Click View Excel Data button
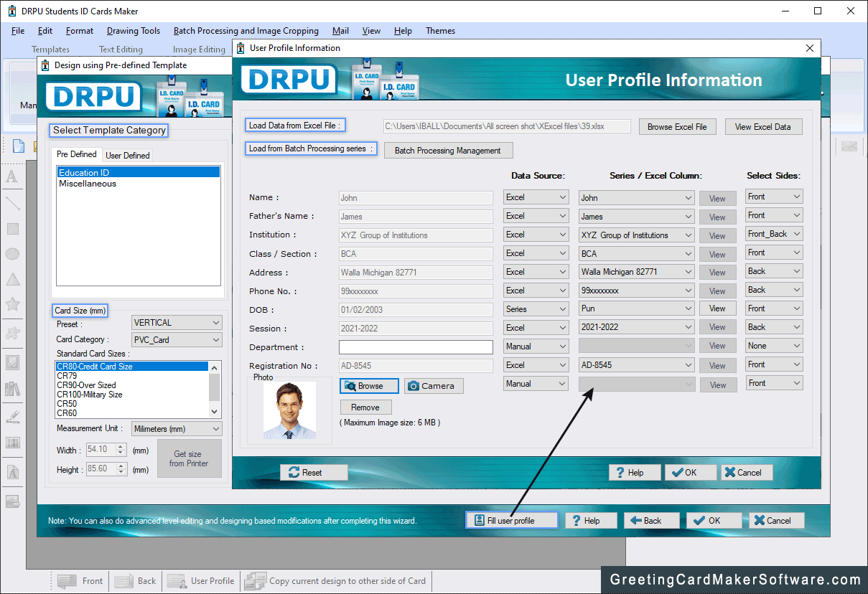 (x=763, y=127)
